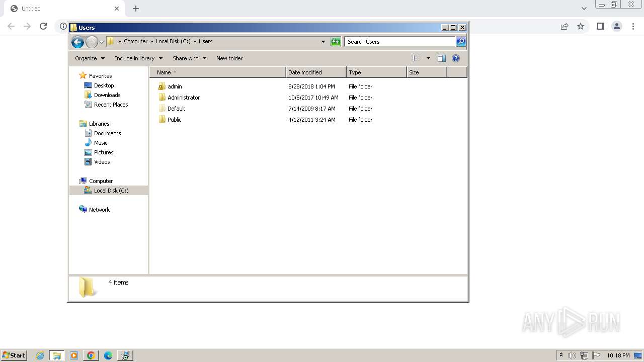Toggle the preview pane
644x362 pixels.
(x=442, y=58)
